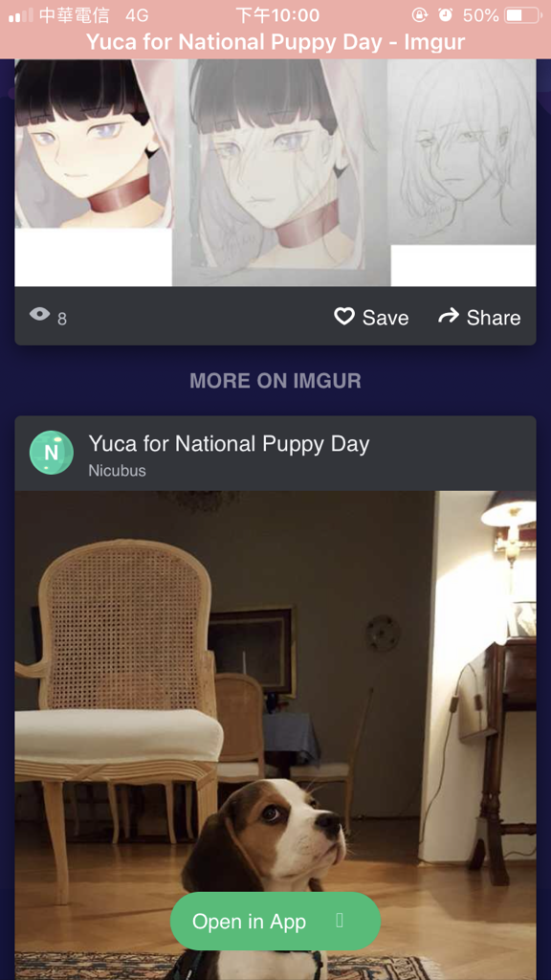Tap the battery icon in status bar
Screen dimensions: 551x980
coord(521,15)
